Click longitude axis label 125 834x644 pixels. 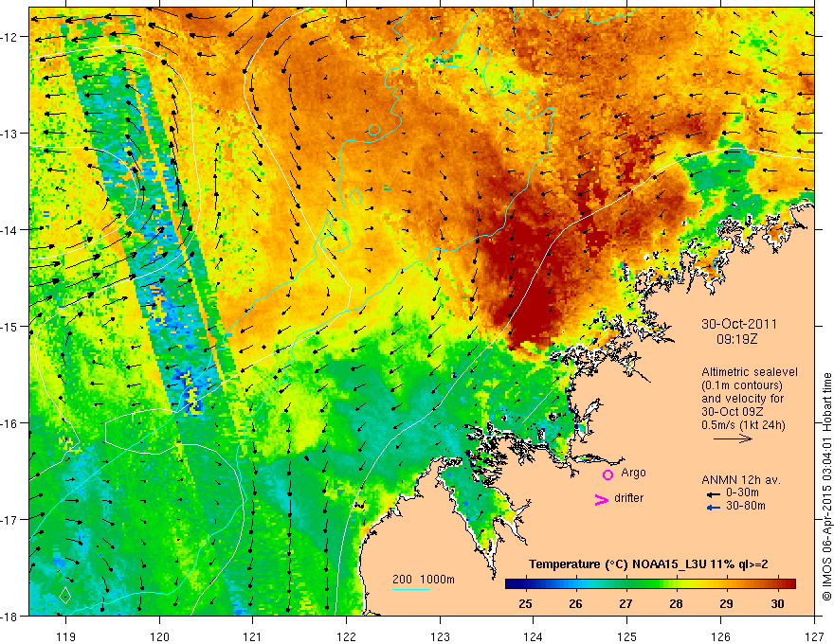coord(627,636)
